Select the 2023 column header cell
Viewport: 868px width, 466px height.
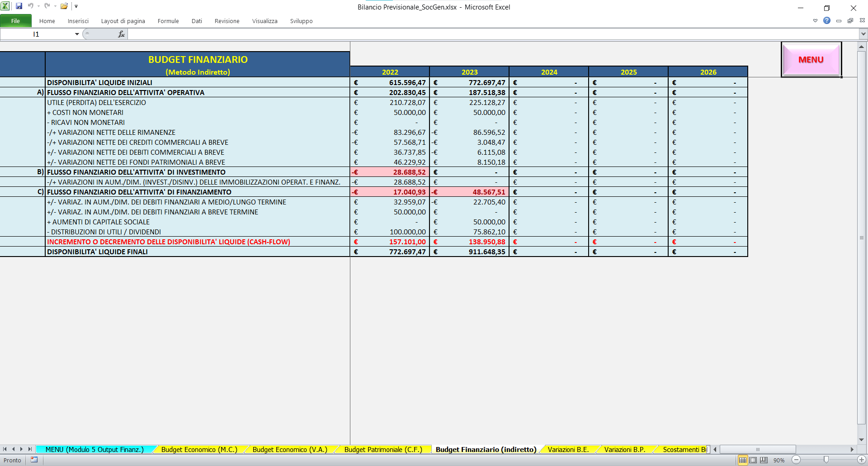click(469, 72)
